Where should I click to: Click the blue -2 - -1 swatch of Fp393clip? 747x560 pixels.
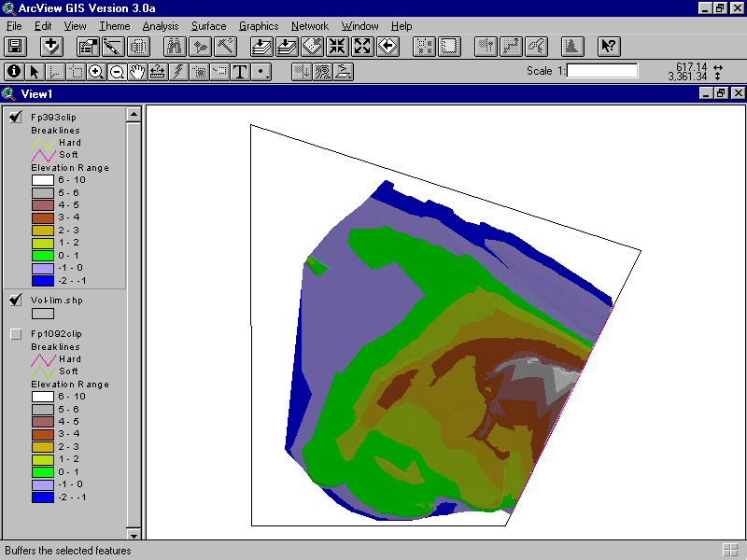[43, 280]
